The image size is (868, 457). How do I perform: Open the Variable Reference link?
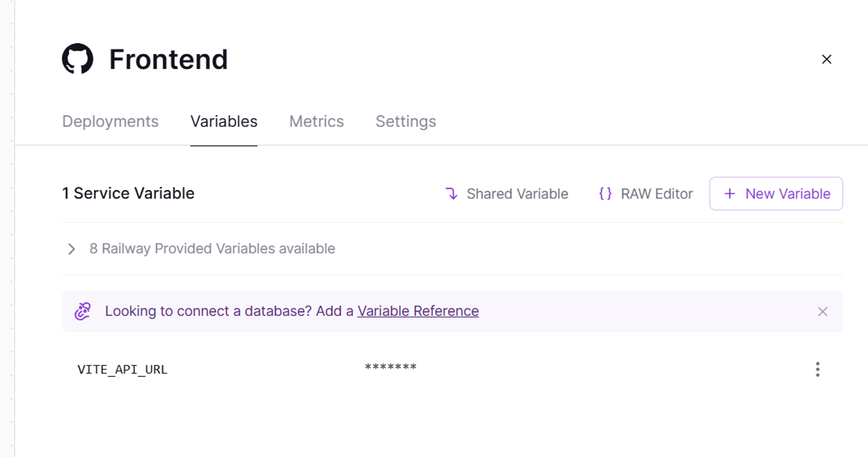[418, 311]
